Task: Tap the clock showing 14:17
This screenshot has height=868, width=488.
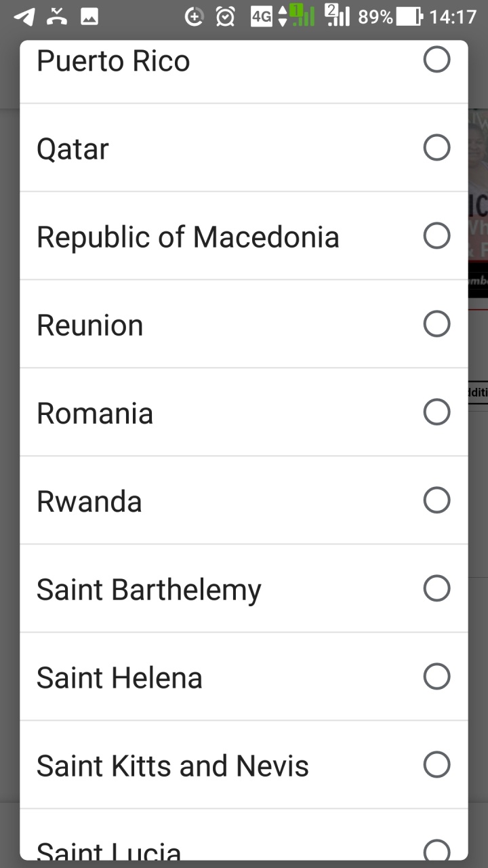Action: tap(453, 16)
